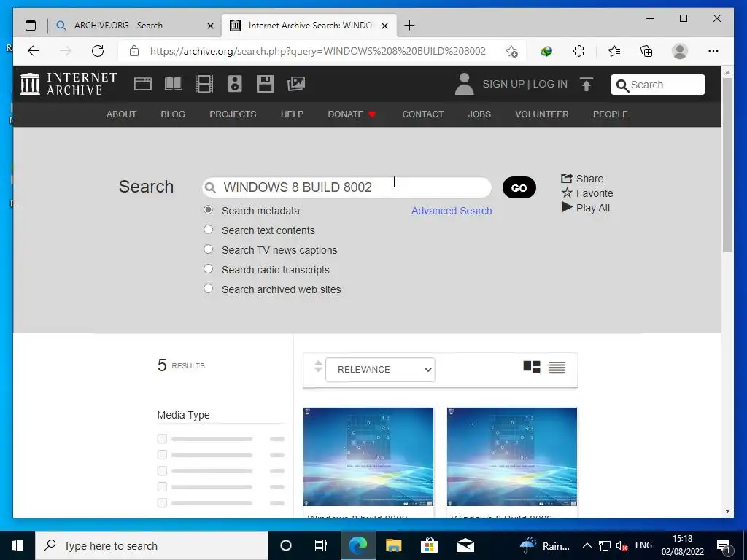747x560 pixels.
Task: Click the upload arrow icon
Action: pyautogui.click(x=587, y=85)
